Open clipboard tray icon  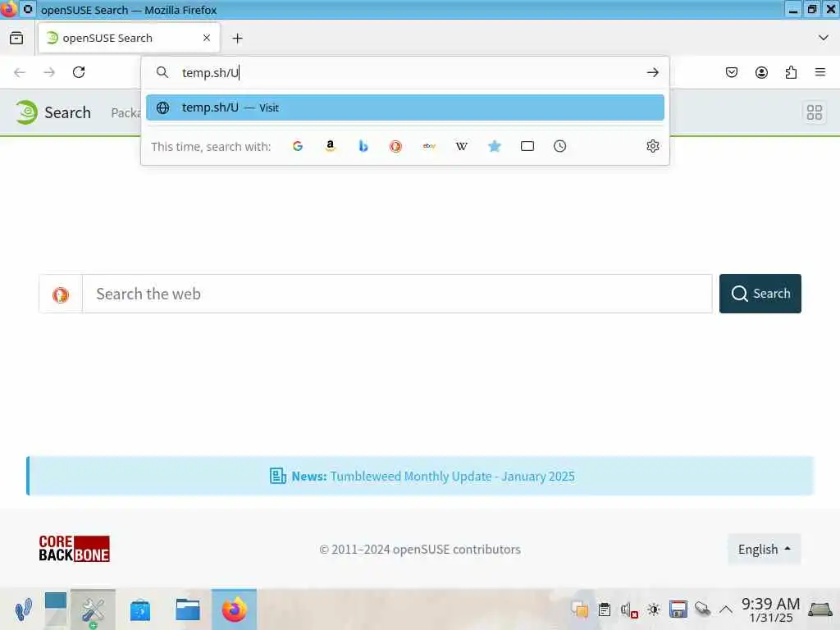click(605, 609)
